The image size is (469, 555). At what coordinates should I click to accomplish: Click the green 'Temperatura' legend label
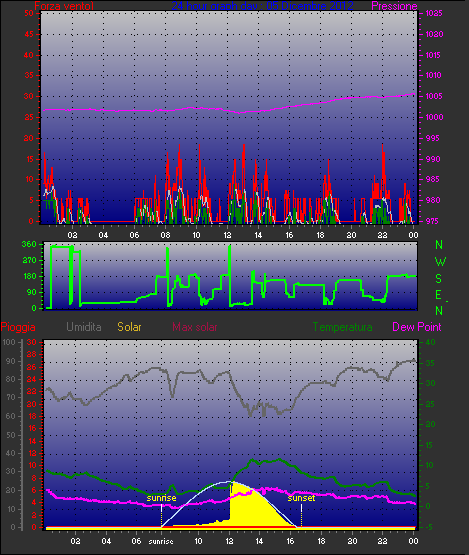342,327
